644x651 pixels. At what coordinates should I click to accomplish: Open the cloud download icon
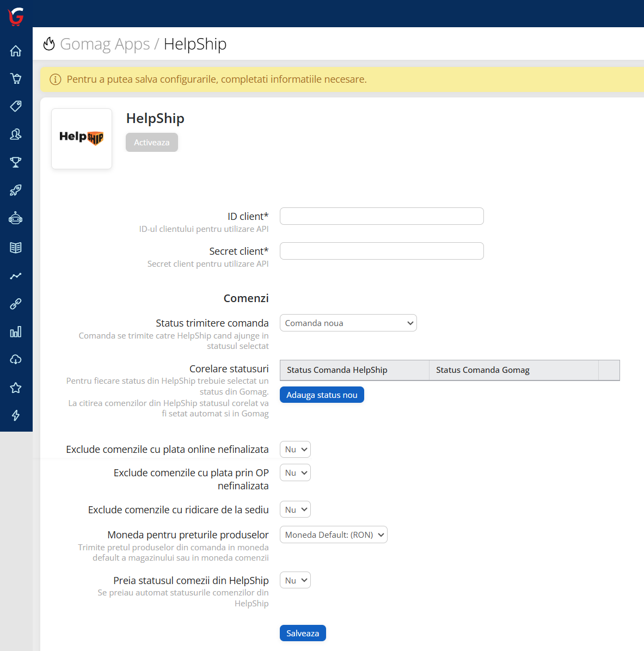16,360
